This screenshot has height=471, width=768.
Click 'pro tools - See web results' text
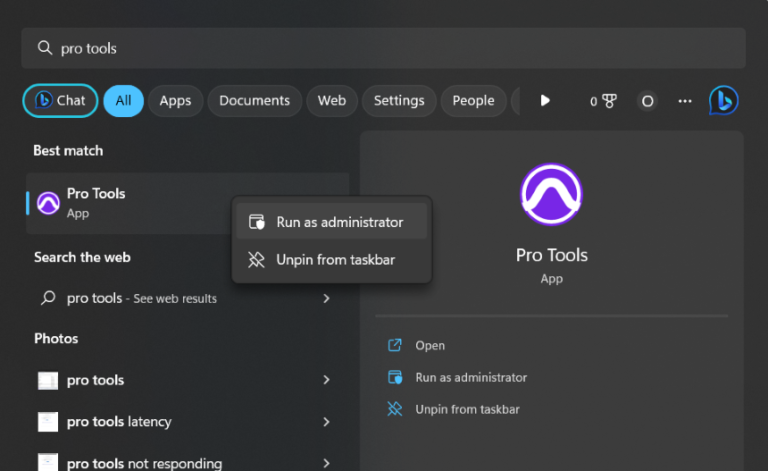pos(142,298)
